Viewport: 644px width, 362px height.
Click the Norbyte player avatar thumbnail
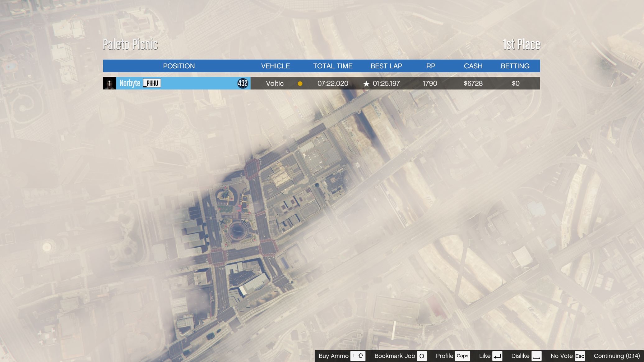(109, 83)
